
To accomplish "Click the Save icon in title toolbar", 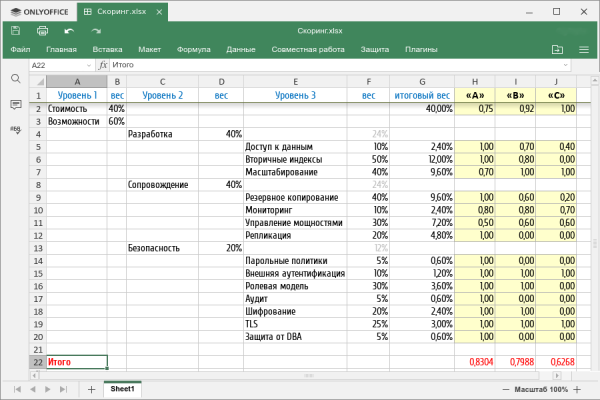I will coord(16,31).
